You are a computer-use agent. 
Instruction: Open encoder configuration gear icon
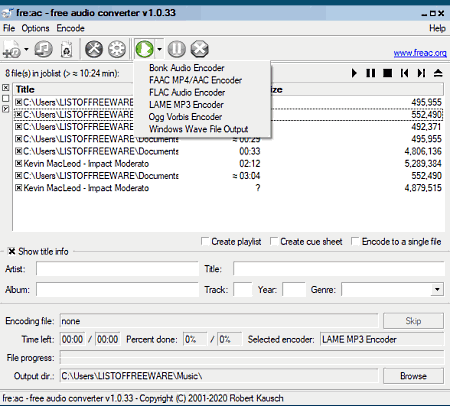[x=117, y=49]
